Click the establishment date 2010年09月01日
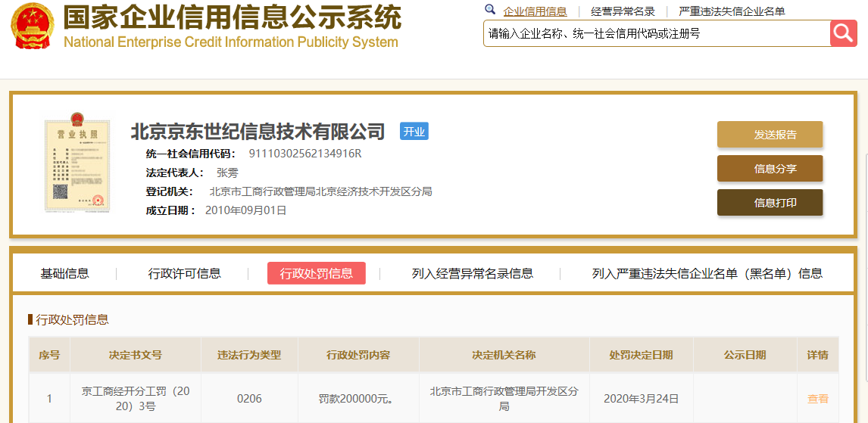868x423 pixels. coord(246,210)
